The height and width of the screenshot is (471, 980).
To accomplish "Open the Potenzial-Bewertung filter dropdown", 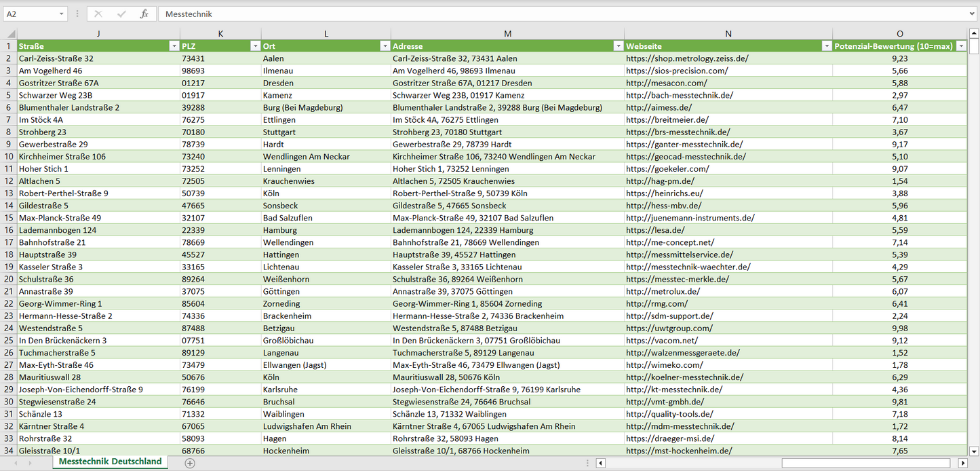I will (x=961, y=46).
